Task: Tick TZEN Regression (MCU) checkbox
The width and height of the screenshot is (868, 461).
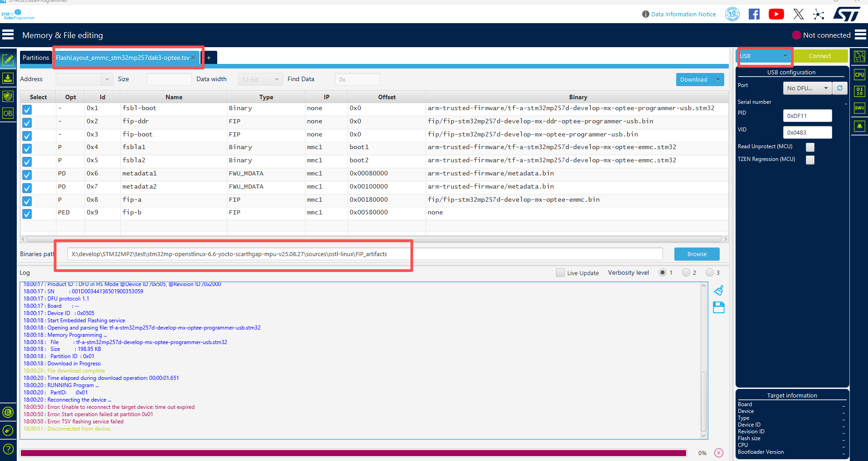Action: point(810,160)
